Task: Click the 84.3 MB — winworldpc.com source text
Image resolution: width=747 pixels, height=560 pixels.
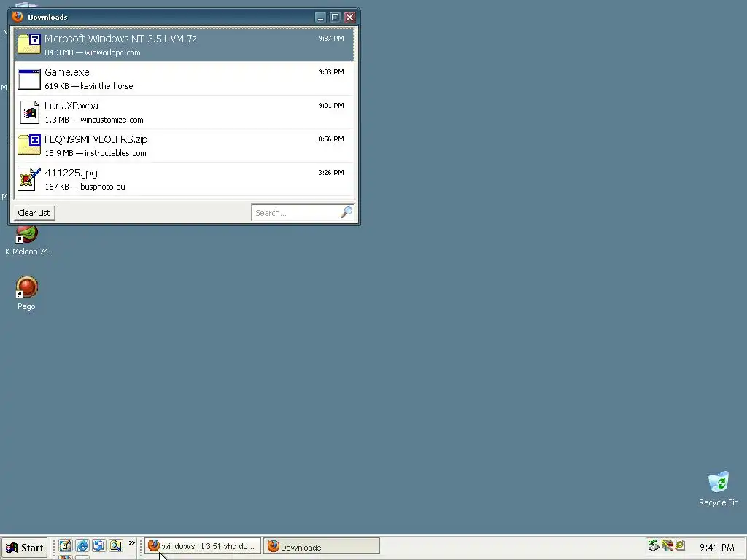Action: 93,52
